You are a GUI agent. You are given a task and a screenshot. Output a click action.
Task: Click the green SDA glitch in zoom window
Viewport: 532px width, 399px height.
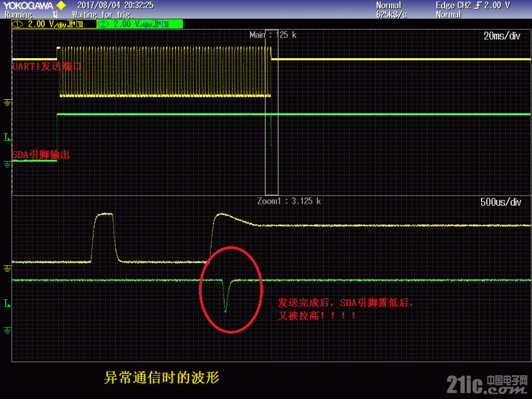click(x=226, y=295)
